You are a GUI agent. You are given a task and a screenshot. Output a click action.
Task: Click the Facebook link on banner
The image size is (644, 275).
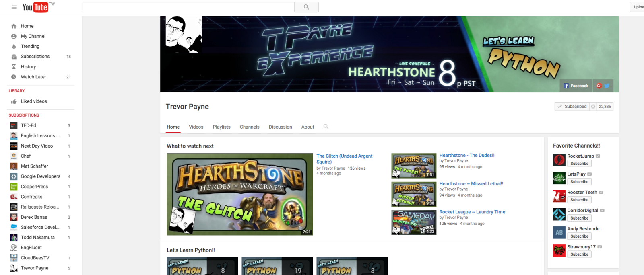576,86
